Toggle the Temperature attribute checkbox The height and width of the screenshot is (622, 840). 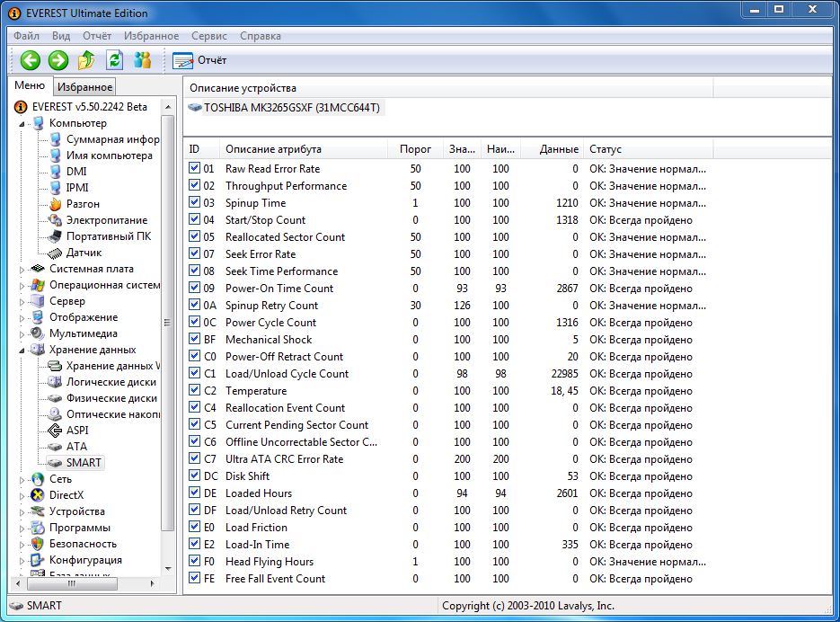coord(195,391)
